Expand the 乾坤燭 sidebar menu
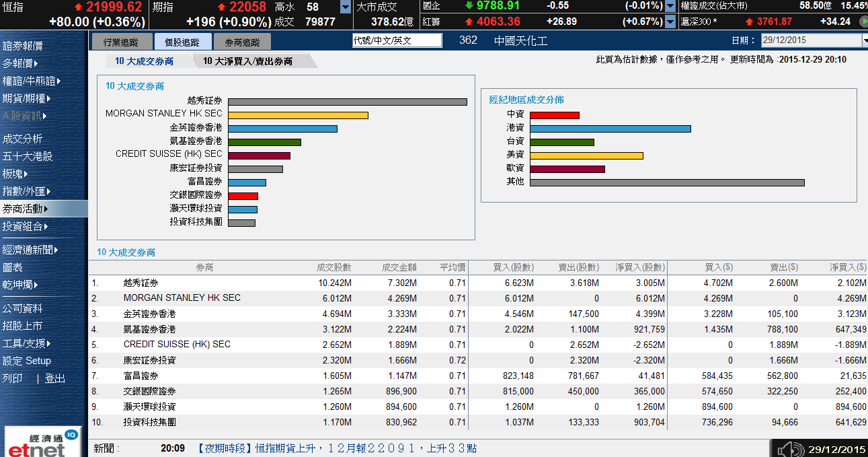This screenshot has width=868, height=457. 20,285
